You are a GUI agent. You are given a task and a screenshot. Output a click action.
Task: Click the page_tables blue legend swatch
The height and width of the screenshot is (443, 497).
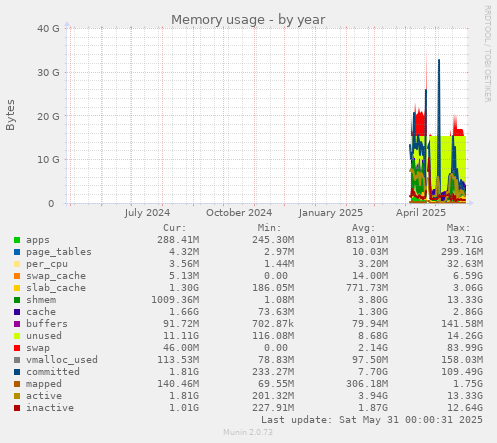pos(17,252)
